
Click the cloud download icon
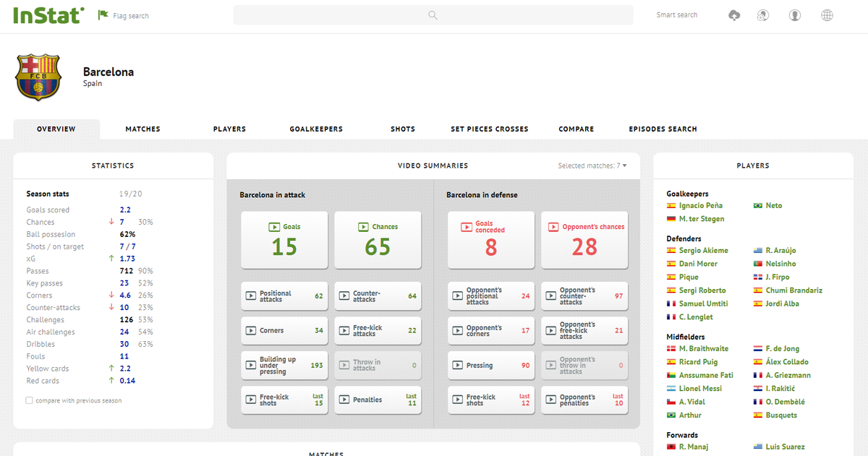[735, 15]
